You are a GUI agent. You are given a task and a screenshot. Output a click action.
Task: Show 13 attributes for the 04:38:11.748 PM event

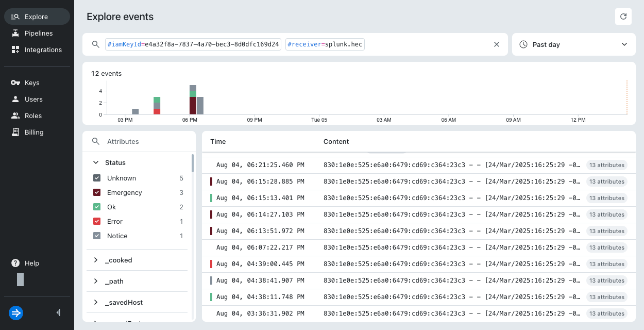pyautogui.click(x=606, y=297)
